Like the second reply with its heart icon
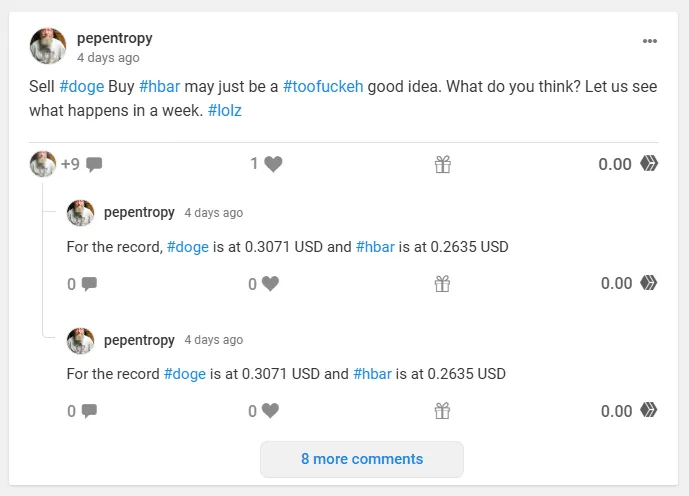The height and width of the screenshot is (496, 689). (x=270, y=411)
